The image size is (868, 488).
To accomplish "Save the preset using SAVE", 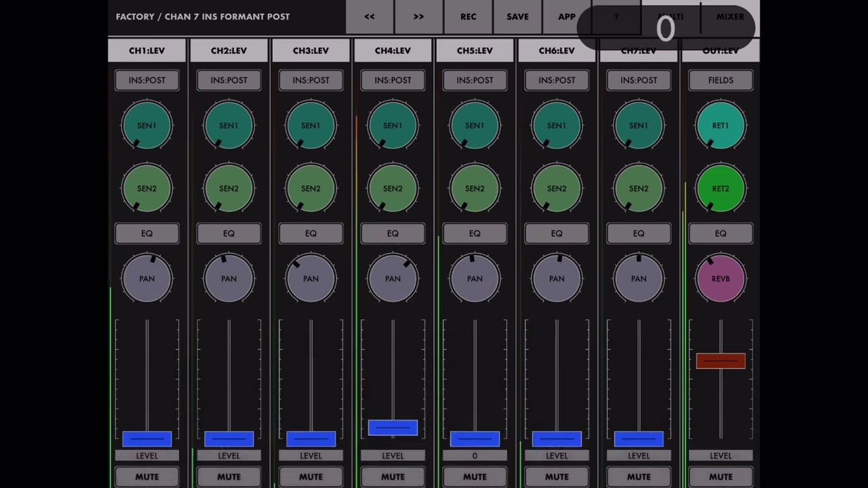I will click(517, 17).
